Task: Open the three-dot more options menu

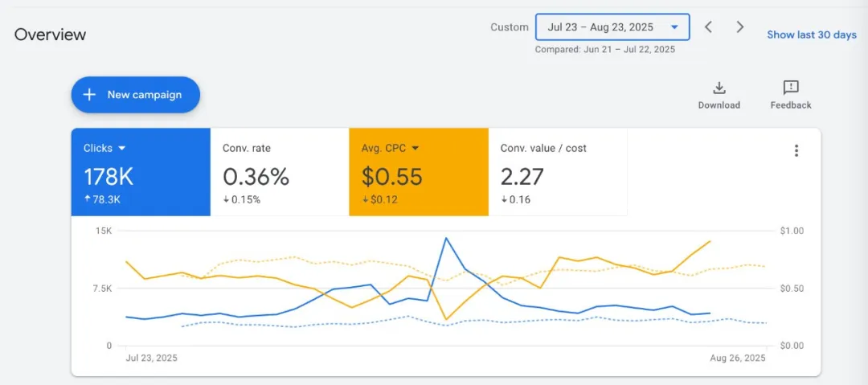Action: click(796, 150)
